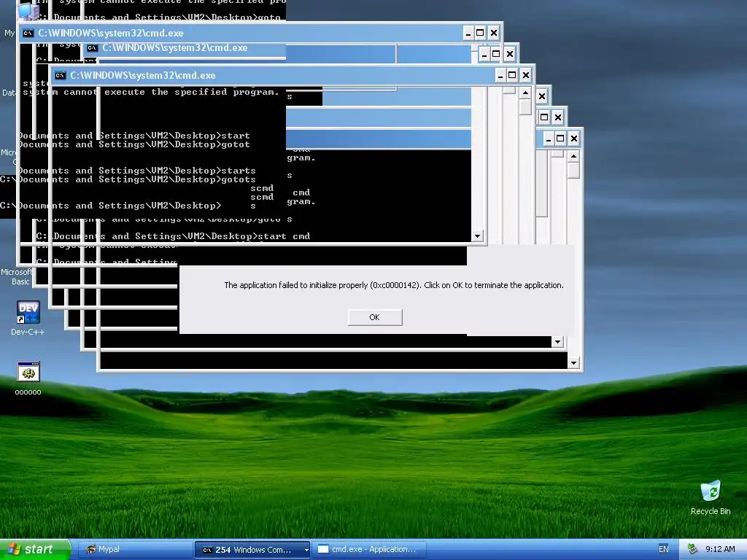Close the uppermost cmd.exe window
Image resolution: width=747 pixels, height=560 pixels.
494,33
